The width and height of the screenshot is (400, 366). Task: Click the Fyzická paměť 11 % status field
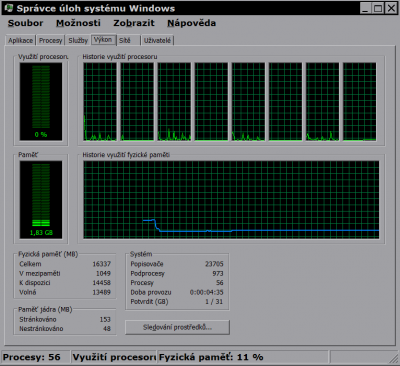pyautogui.click(x=242, y=357)
